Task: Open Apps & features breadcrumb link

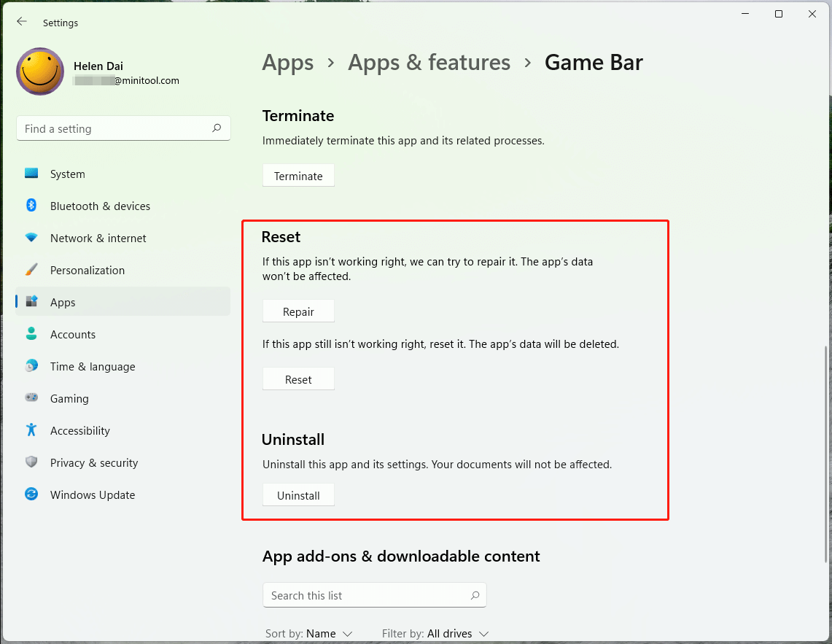Action: point(429,63)
